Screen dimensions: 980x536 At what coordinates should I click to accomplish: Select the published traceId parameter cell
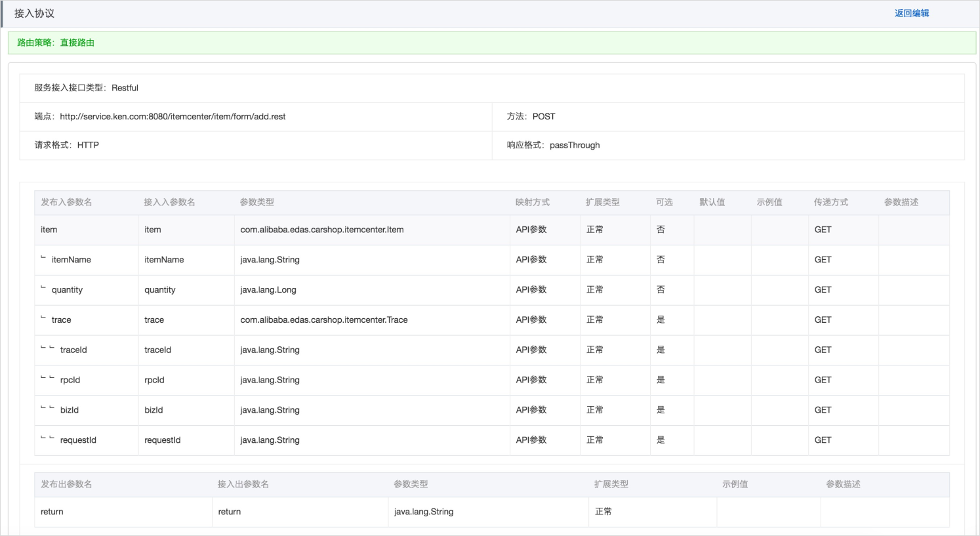tap(87, 350)
